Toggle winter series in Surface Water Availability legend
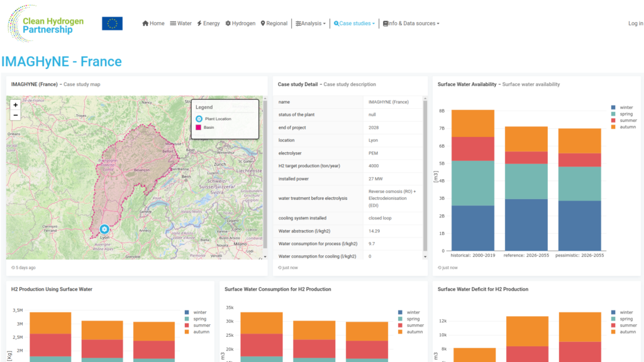The image size is (644, 362). (622, 107)
